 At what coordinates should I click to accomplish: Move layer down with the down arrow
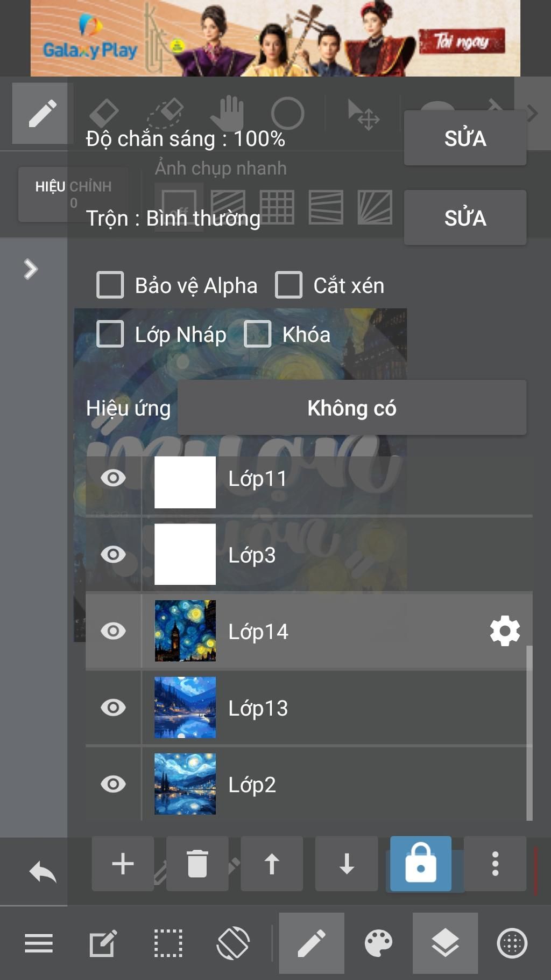coord(347,864)
